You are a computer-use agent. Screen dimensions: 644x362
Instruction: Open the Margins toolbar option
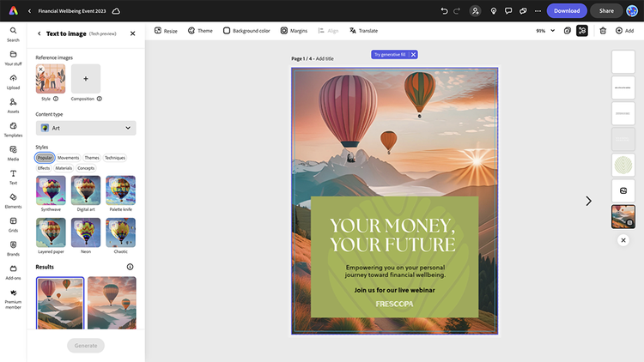pos(294,31)
